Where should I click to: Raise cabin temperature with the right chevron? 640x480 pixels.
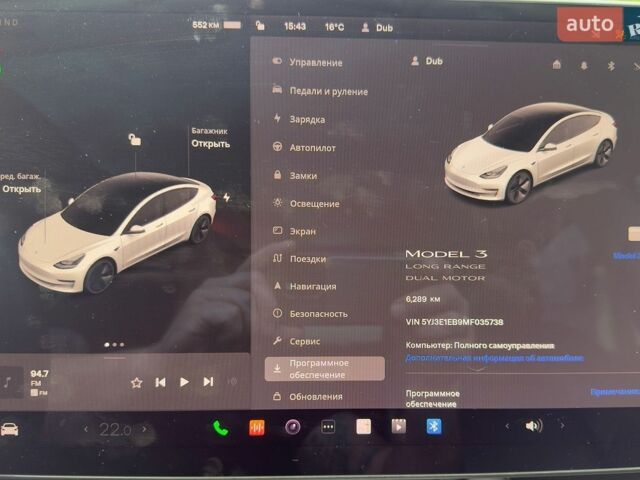click(x=144, y=429)
